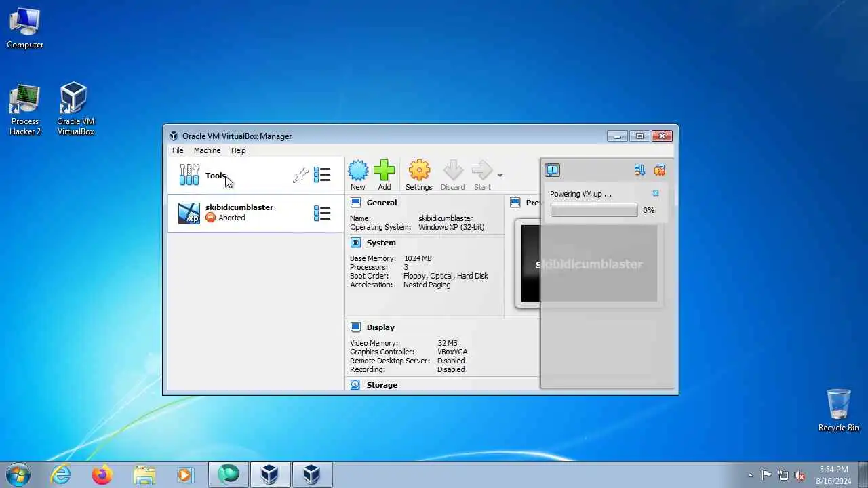Click Video Memory value 32 MB

(448, 343)
